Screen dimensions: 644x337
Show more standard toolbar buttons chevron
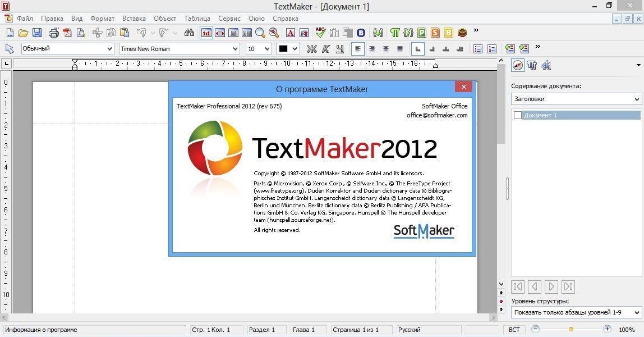[476, 30]
